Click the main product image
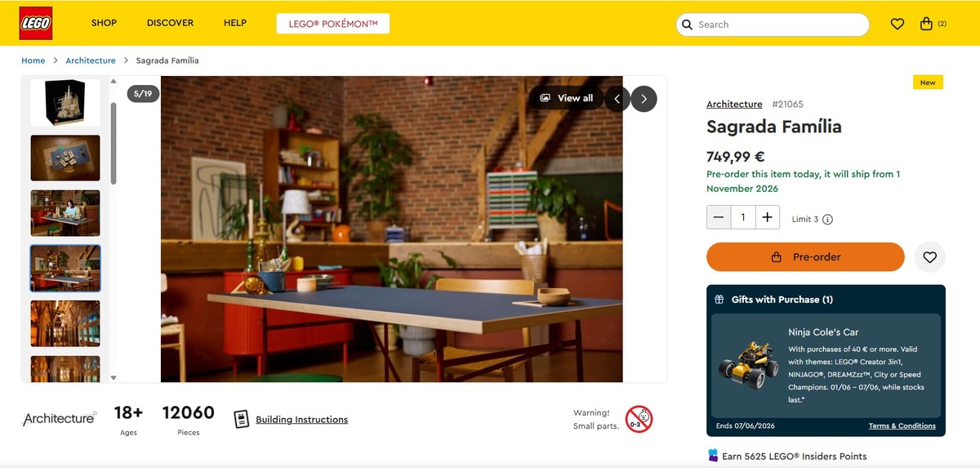 [x=392, y=229]
